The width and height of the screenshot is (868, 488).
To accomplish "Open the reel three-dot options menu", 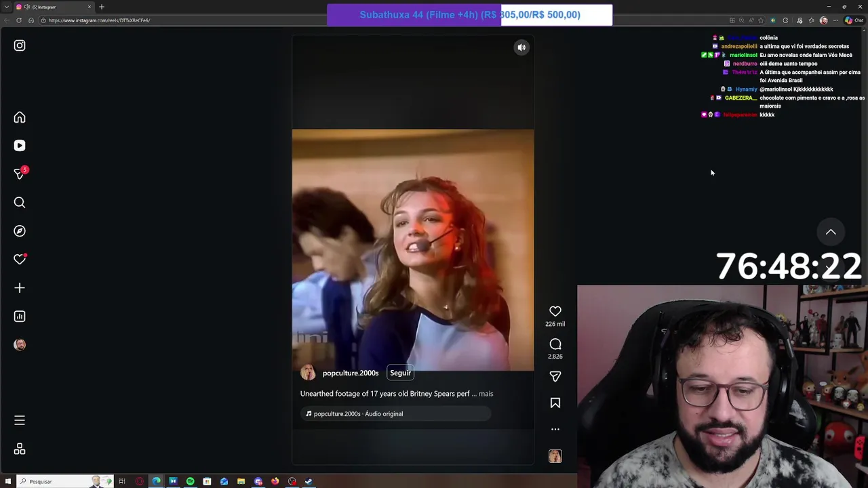I will point(555,430).
